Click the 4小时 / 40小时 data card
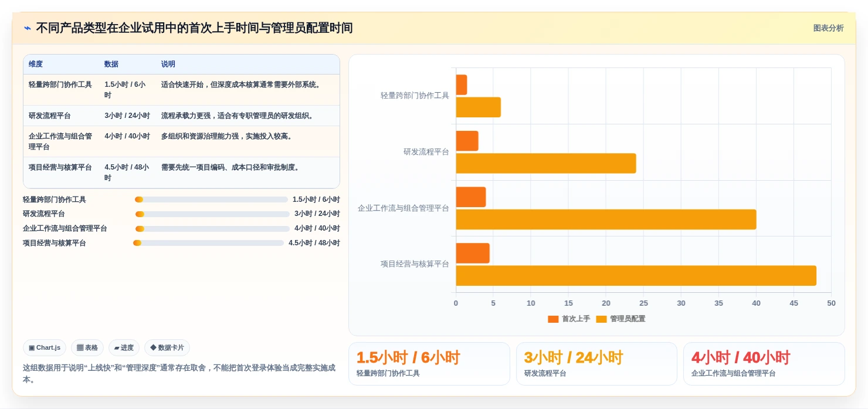 click(764, 364)
